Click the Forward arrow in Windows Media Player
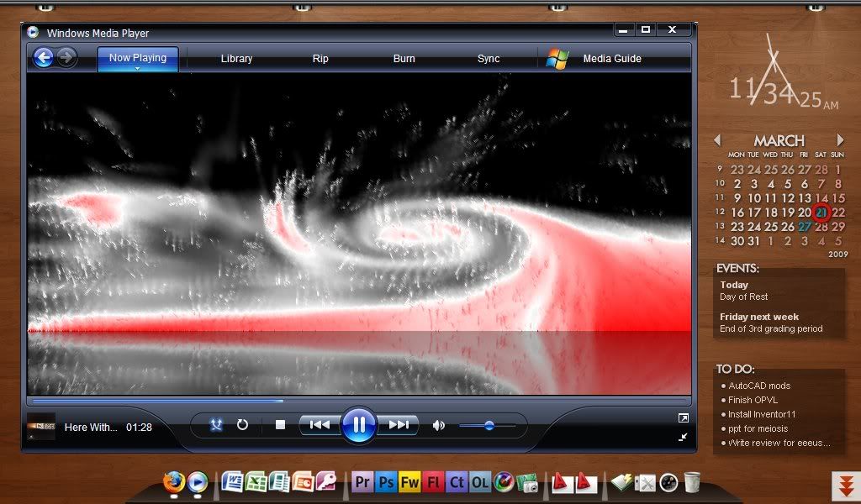Screen dimensions: 861x504 (67, 58)
